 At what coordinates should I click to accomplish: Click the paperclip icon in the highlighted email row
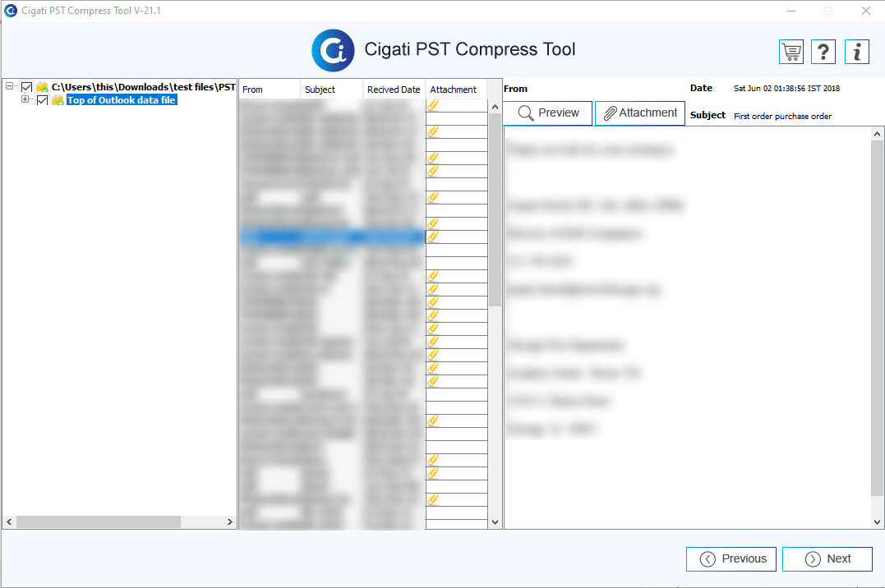(x=433, y=237)
